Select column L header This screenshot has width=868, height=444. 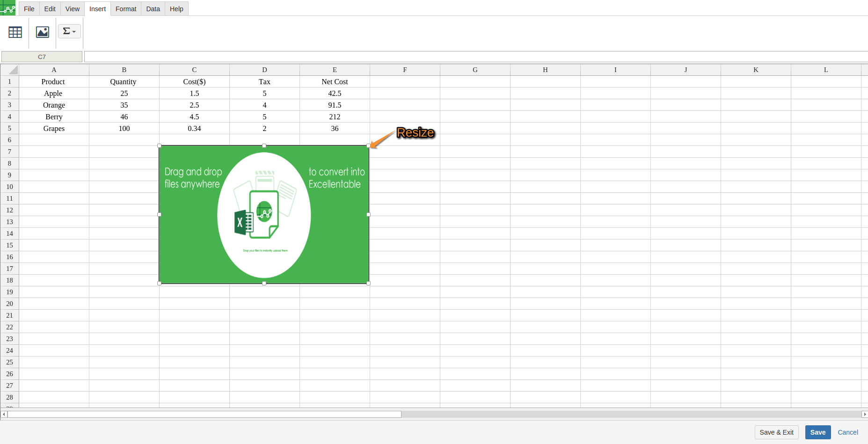click(x=826, y=70)
